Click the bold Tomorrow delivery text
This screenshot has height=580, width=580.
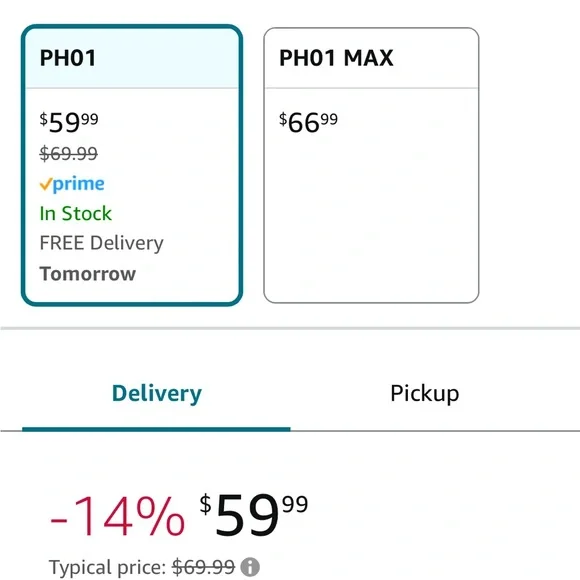[x=88, y=274]
